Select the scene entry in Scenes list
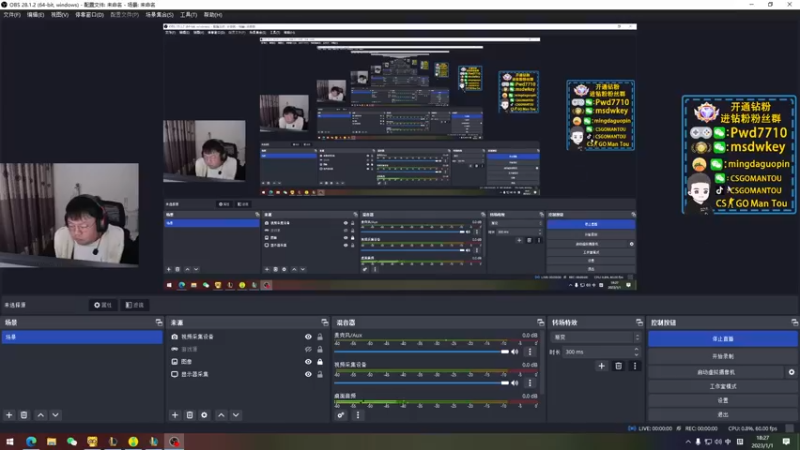Viewport: 800px width, 450px height. click(x=82, y=337)
